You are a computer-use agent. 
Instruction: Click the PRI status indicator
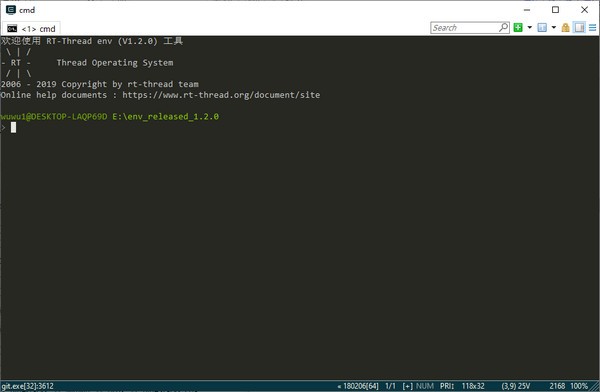[x=447, y=386]
